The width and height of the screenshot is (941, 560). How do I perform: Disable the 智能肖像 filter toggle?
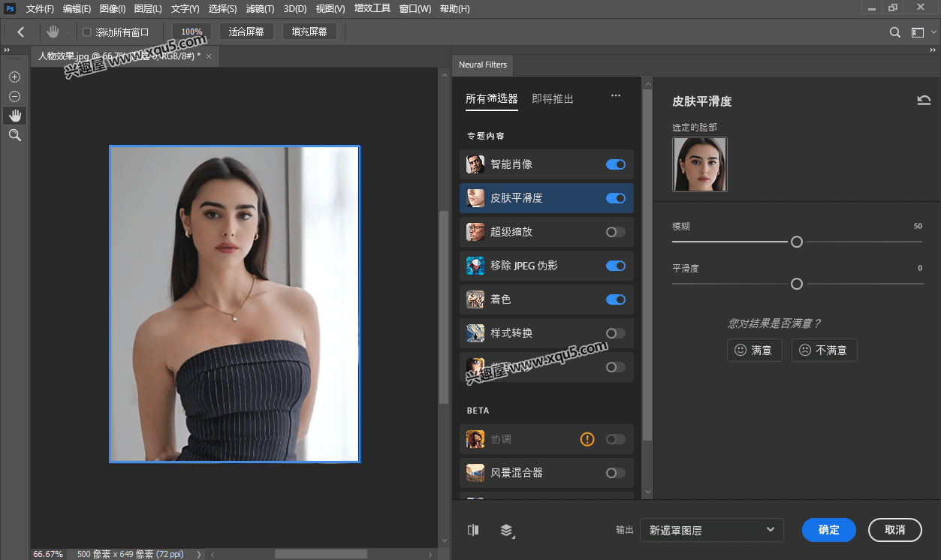[615, 164]
